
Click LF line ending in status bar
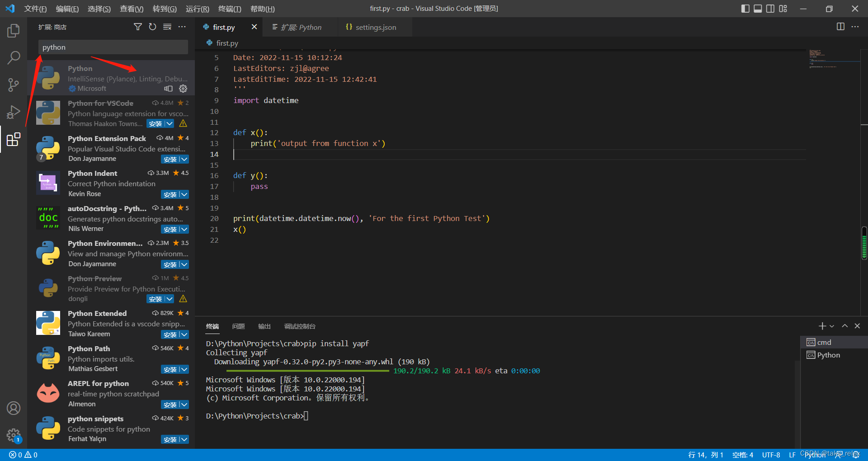tap(792, 455)
